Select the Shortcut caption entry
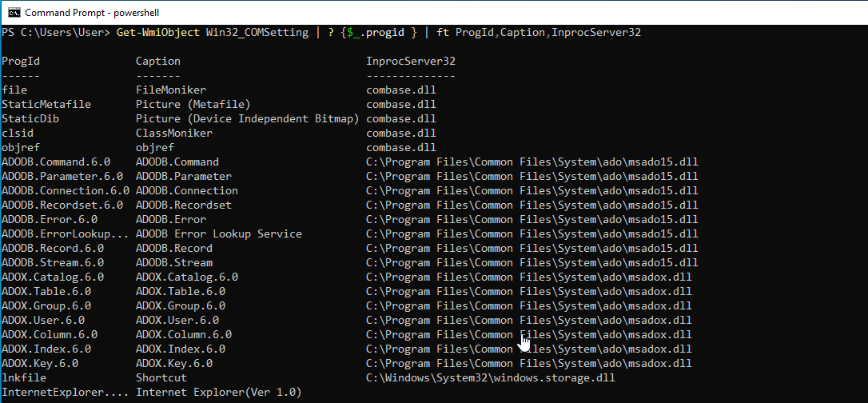 [x=161, y=377]
